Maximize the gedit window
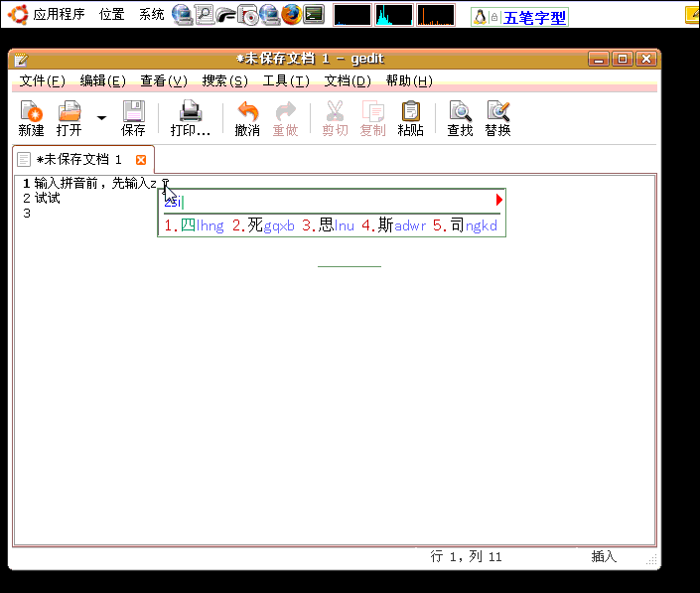 623,59
